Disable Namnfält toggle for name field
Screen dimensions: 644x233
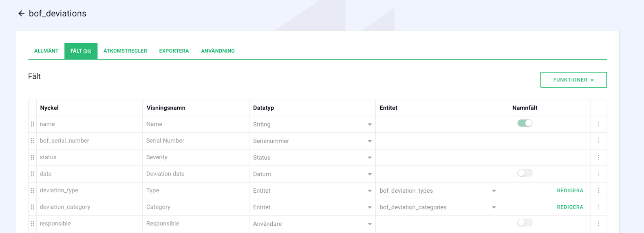(x=525, y=123)
